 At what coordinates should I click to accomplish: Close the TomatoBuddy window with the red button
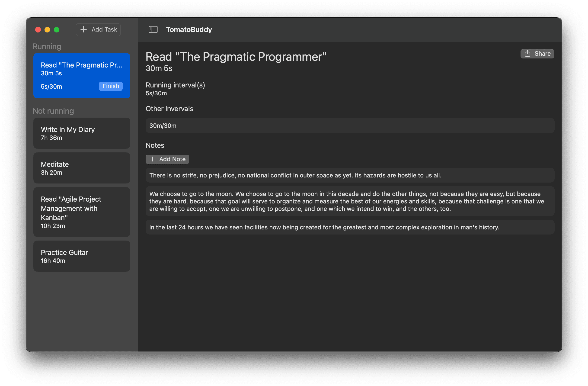click(x=38, y=30)
